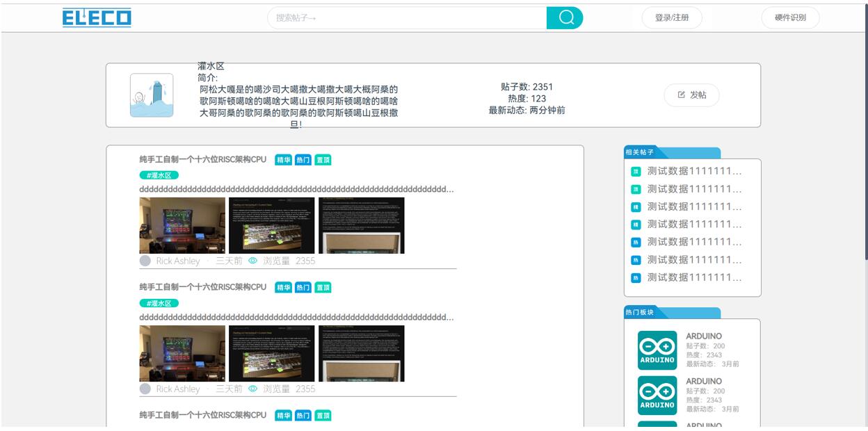868x431 pixels.
Task: Open the 登录/注册 page
Action: (x=672, y=17)
